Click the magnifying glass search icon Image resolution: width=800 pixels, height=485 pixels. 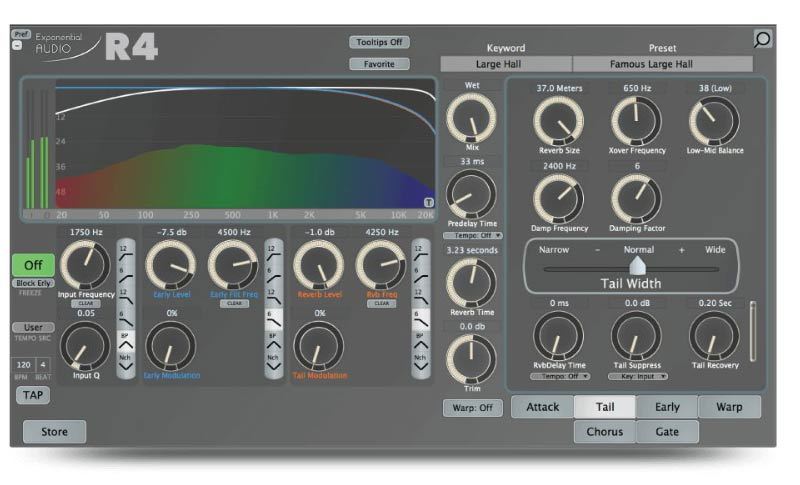762,40
